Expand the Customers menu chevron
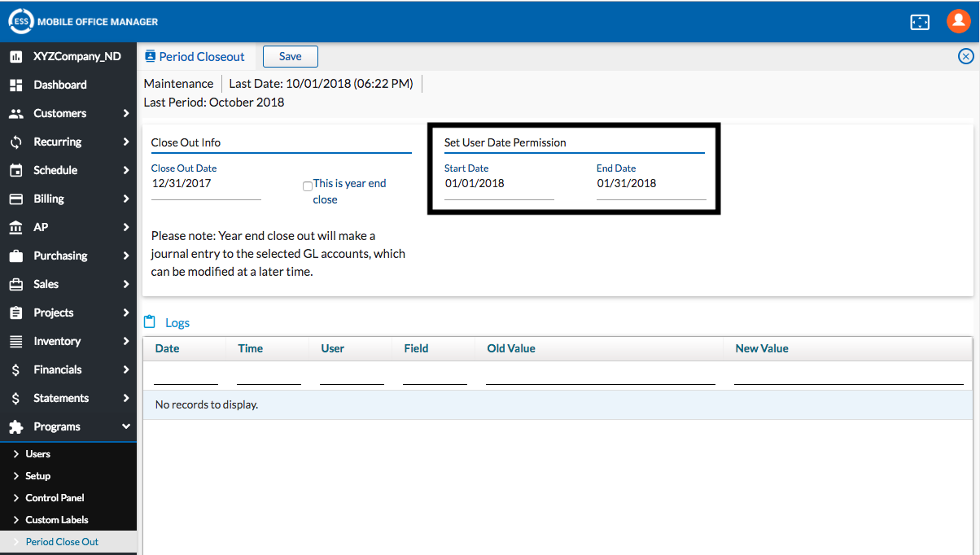The height and width of the screenshot is (555, 980). (126, 113)
